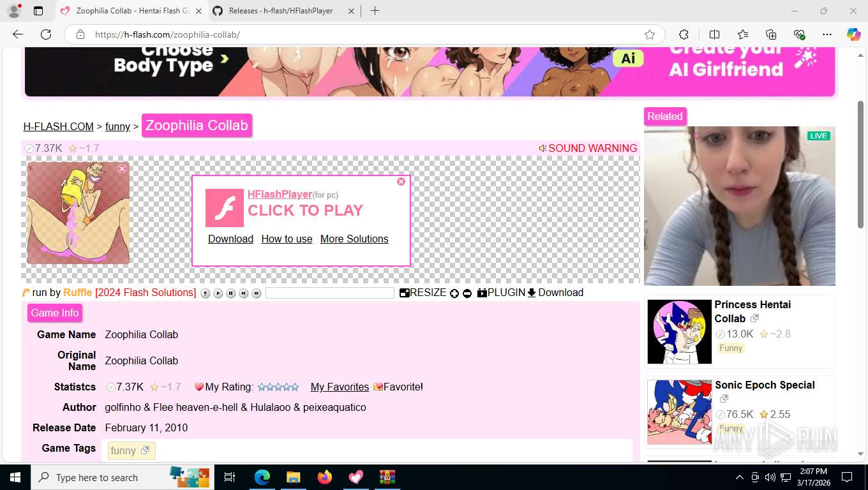Screen dimensions: 868x490
Task: Open the Collections icon
Action: click(x=771, y=34)
